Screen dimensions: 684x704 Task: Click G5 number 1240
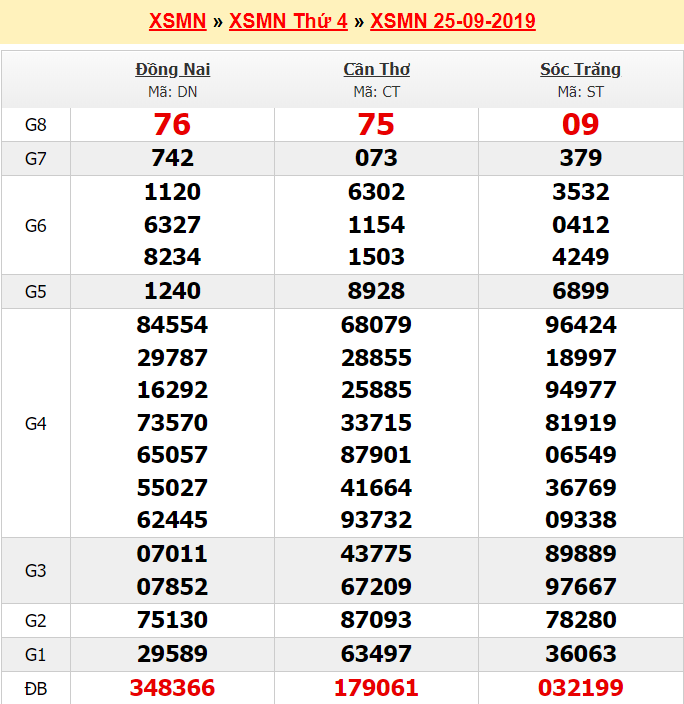click(x=172, y=291)
